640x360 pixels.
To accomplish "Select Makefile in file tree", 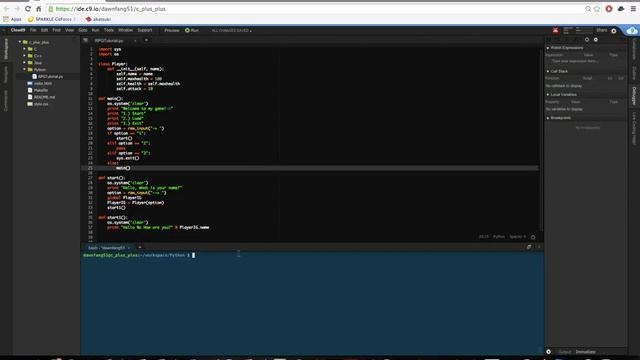I will 38,90.
